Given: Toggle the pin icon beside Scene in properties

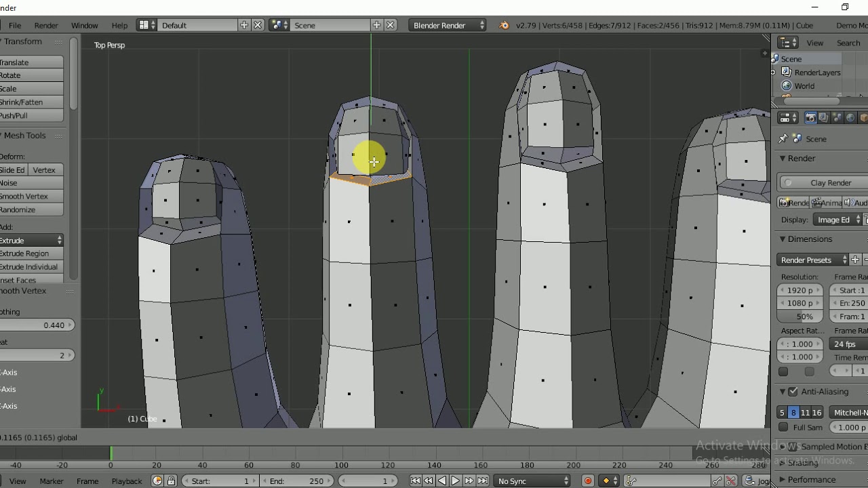Looking at the screenshot, I should pos(783,139).
